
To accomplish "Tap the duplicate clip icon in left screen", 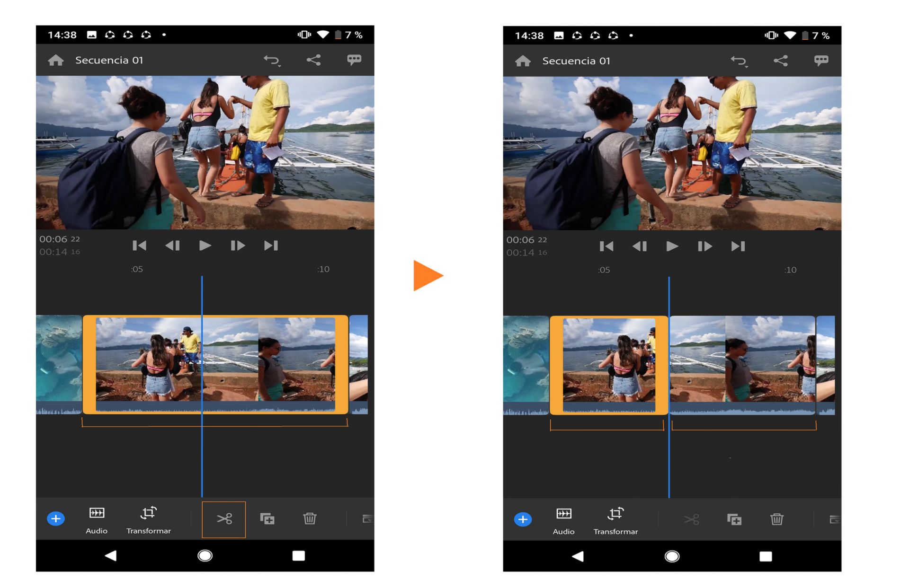I will pyautogui.click(x=267, y=519).
